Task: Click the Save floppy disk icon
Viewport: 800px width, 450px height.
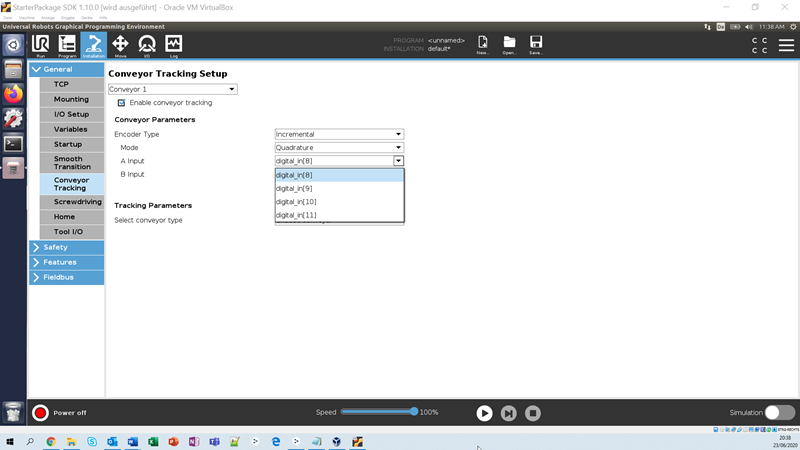Action: (536, 45)
